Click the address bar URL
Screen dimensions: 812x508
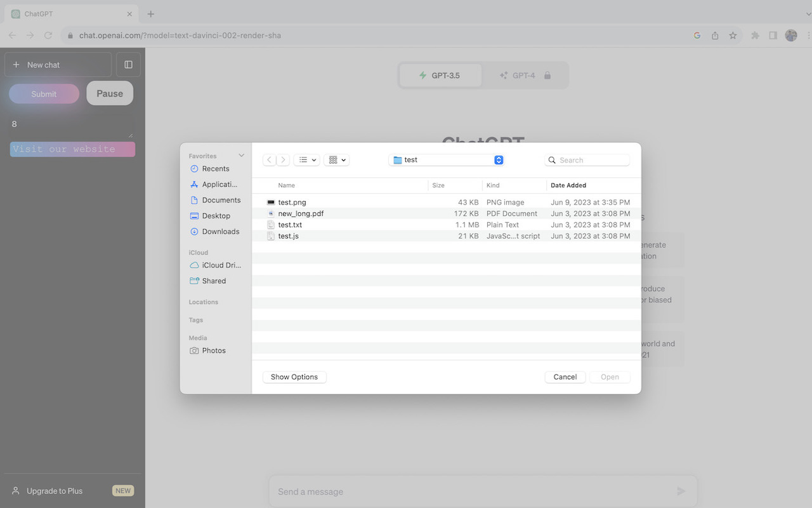180,36
